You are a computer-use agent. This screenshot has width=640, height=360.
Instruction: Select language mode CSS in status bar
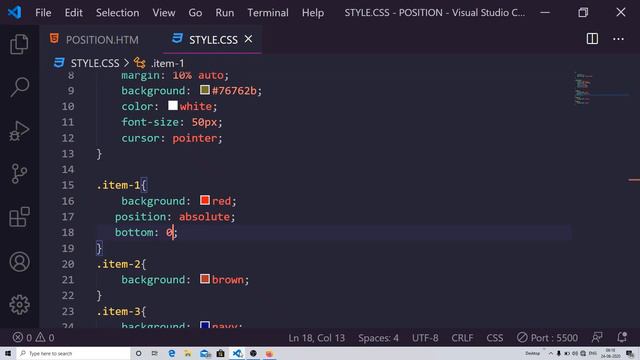click(495, 338)
